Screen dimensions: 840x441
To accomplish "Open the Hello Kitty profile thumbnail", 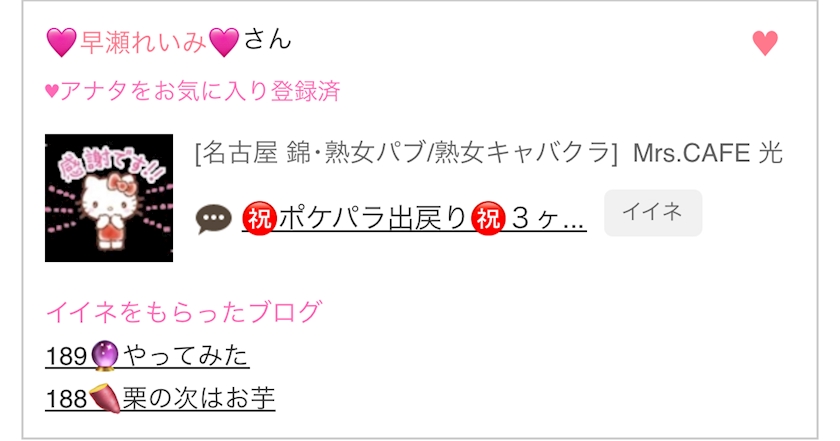I will (109, 198).
